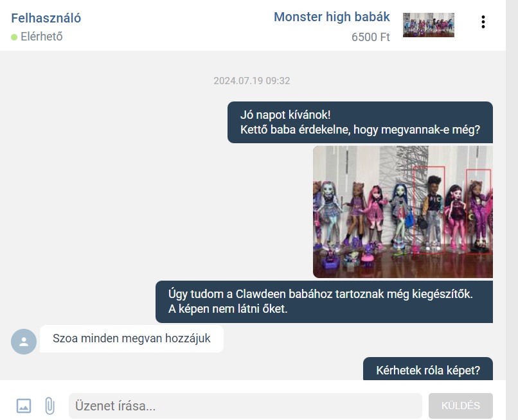Click the 'Szoa minden megvan hozzájuk' reply
Screen dimensions: 518x420
[132, 338]
